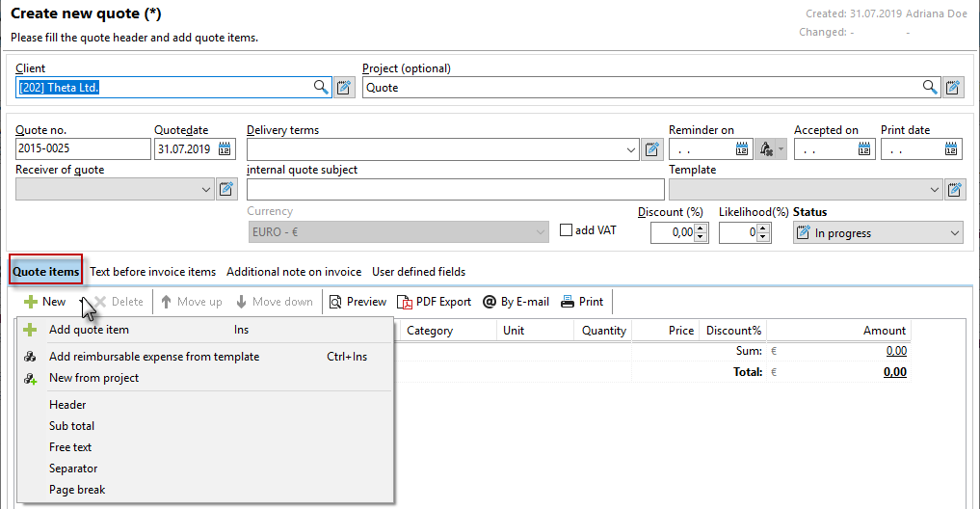Switch to Text before invoice items tab
Screen dimensions: 980x509
152,272
